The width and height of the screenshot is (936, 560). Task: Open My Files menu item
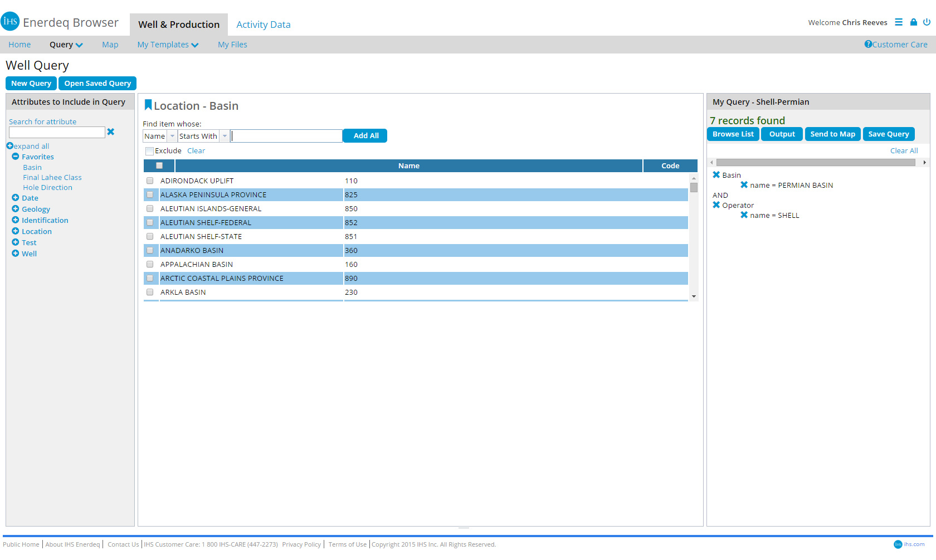click(x=232, y=45)
